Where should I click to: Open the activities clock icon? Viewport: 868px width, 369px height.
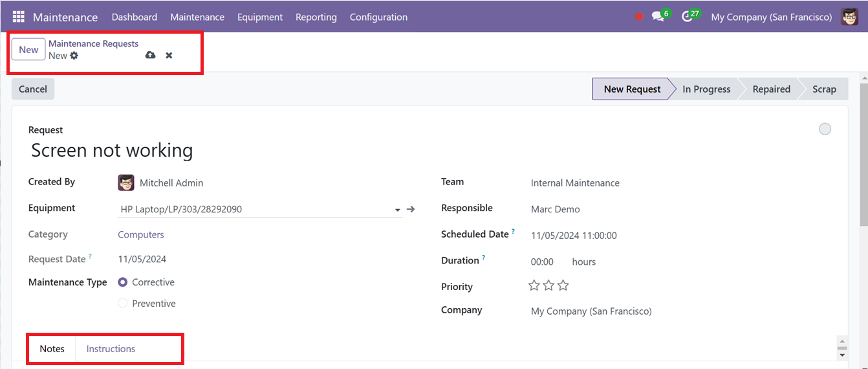pyautogui.click(x=687, y=17)
